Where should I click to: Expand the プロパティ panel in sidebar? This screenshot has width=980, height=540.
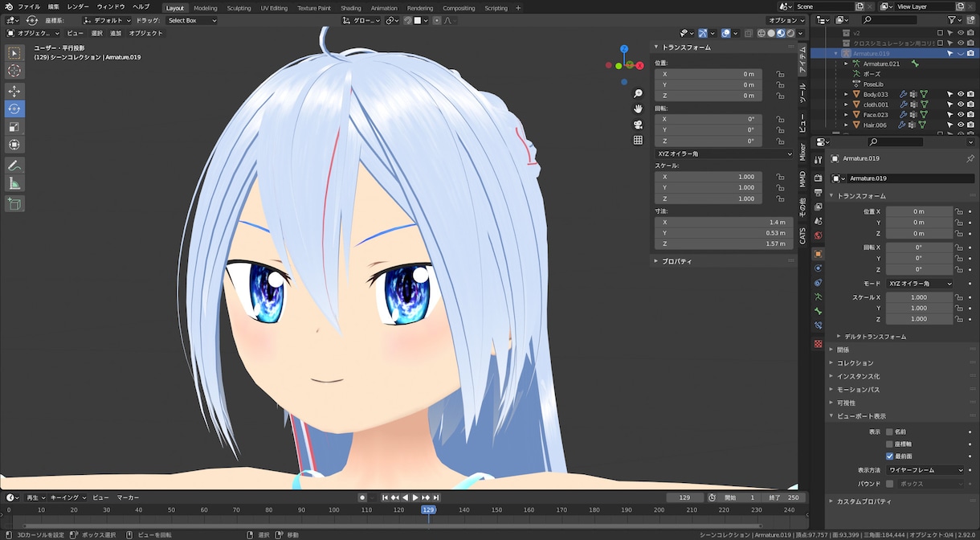(676, 261)
